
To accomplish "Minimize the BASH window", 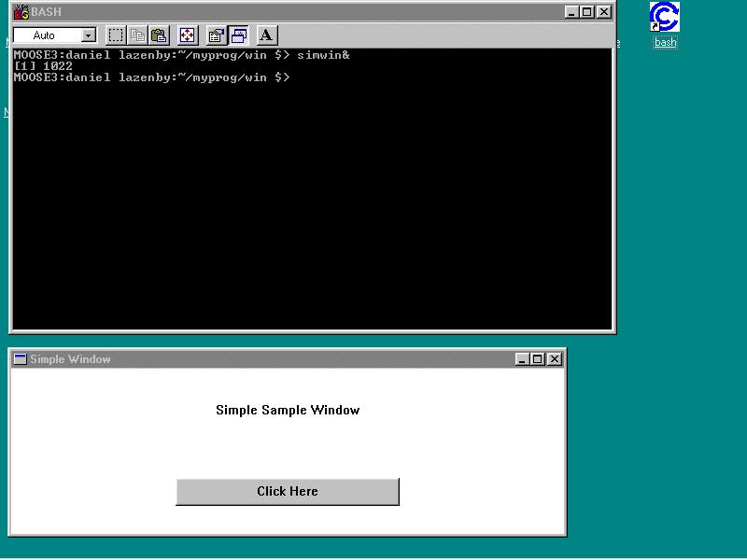I will point(572,12).
